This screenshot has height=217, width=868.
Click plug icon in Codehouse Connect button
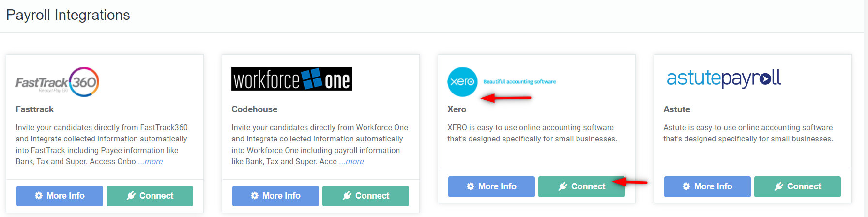tap(347, 196)
